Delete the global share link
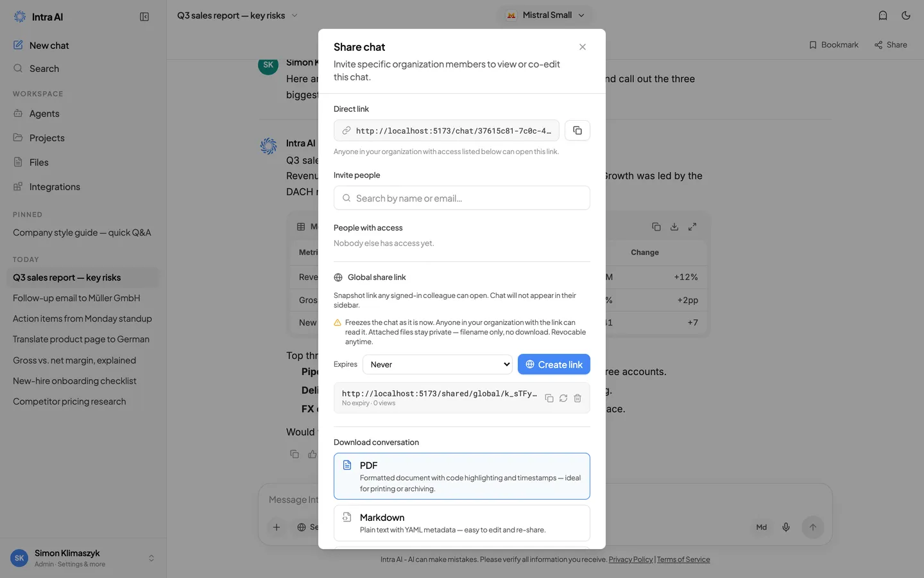Screen dimensions: 924x578 pyautogui.click(x=577, y=398)
